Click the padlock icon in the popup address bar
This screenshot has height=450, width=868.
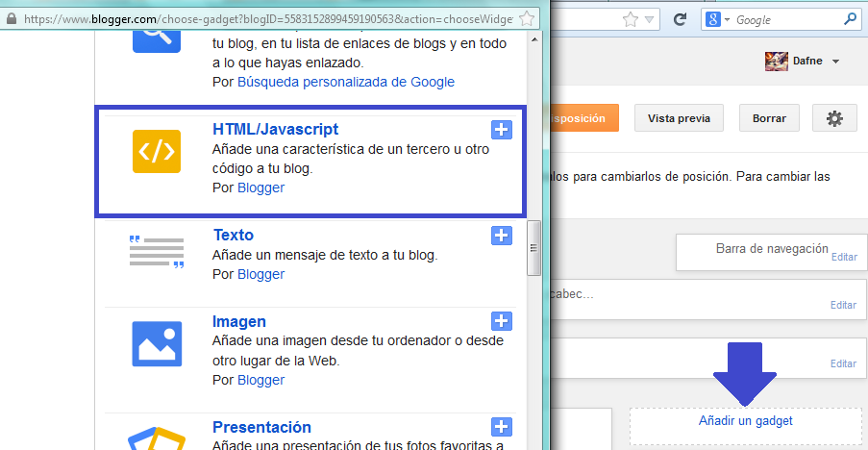point(12,19)
